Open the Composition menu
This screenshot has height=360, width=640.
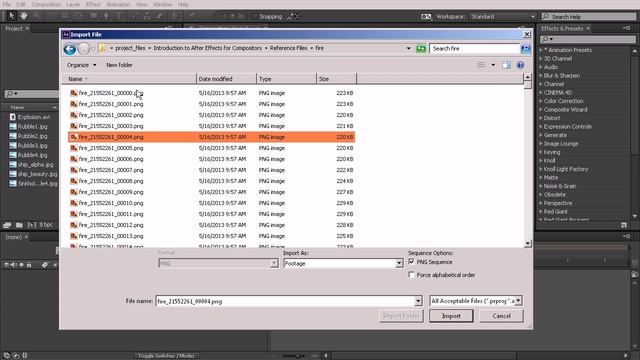46,4
